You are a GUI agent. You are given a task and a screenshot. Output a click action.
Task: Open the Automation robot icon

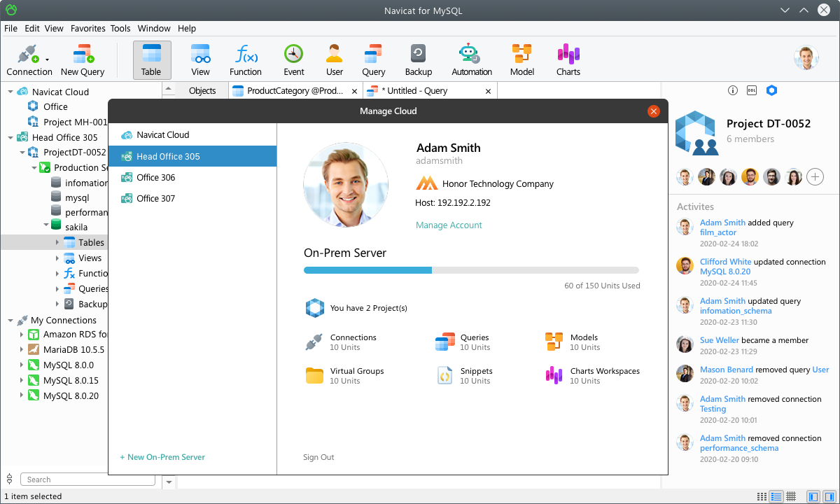click(468, 54)
